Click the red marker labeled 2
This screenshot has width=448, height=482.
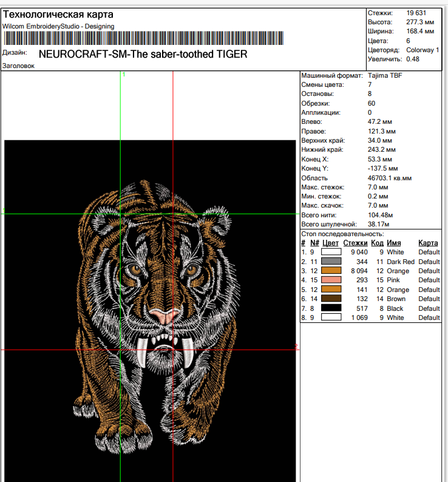[296, 347]
